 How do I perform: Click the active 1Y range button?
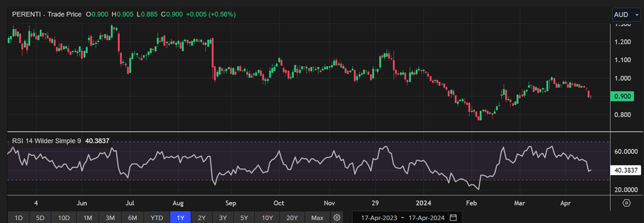[180, 218]
